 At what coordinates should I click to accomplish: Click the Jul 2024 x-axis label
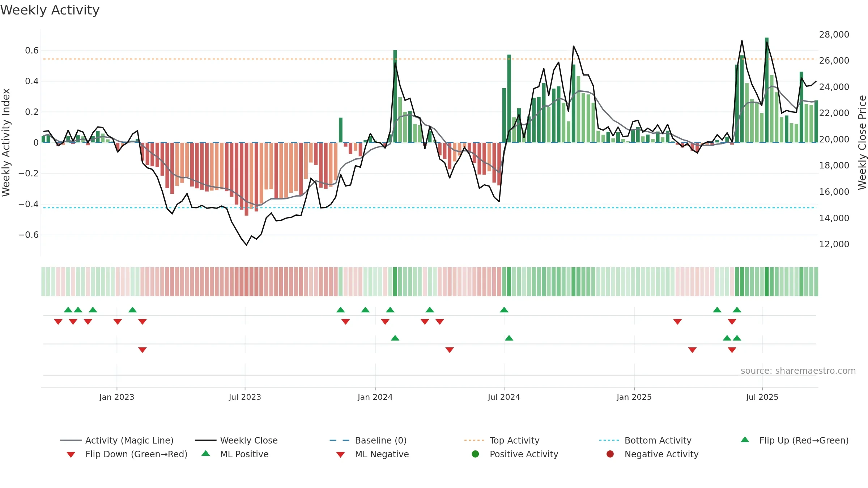(504, 397)
